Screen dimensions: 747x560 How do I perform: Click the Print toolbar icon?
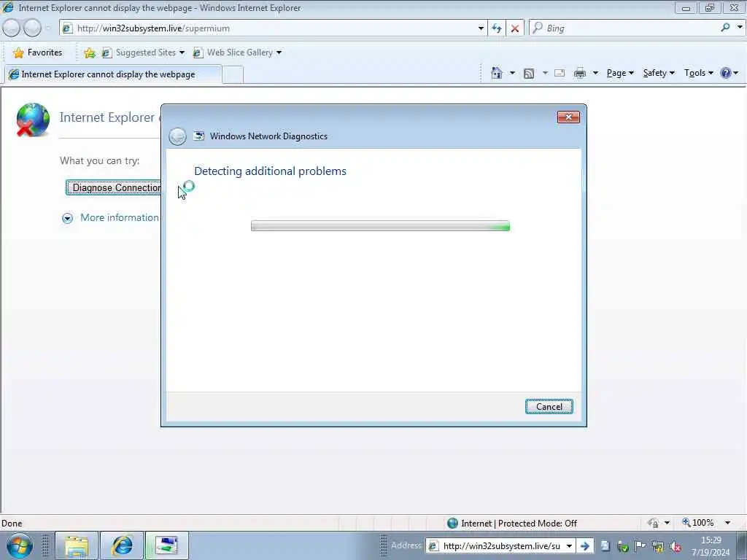580,74
